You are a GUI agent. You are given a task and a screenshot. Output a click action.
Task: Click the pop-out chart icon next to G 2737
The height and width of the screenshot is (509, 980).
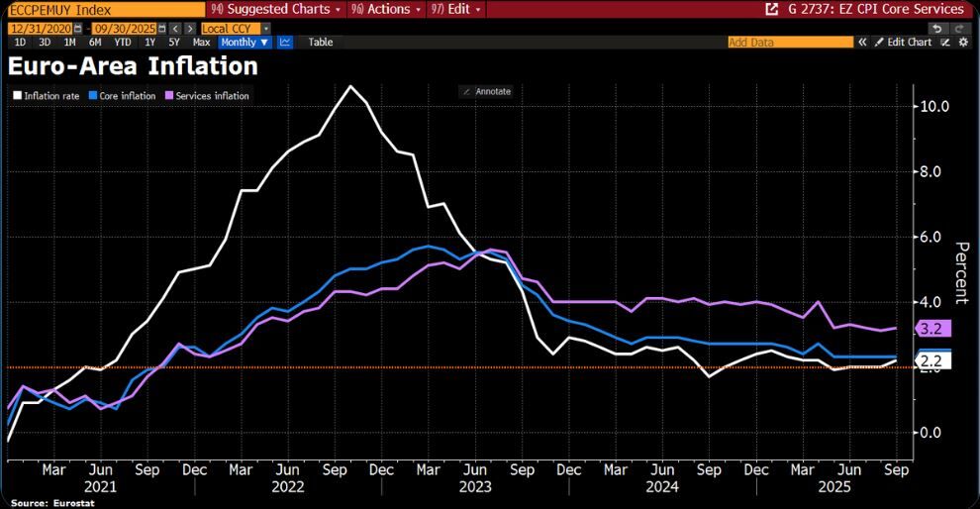click(x=772, y=9)
